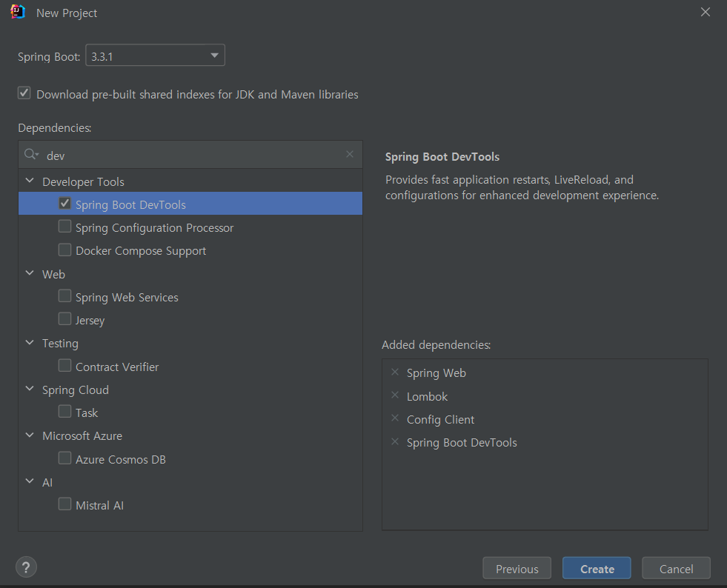Collapse the Testing group
Screen dimensions: 727x588
tap(30, 343)
